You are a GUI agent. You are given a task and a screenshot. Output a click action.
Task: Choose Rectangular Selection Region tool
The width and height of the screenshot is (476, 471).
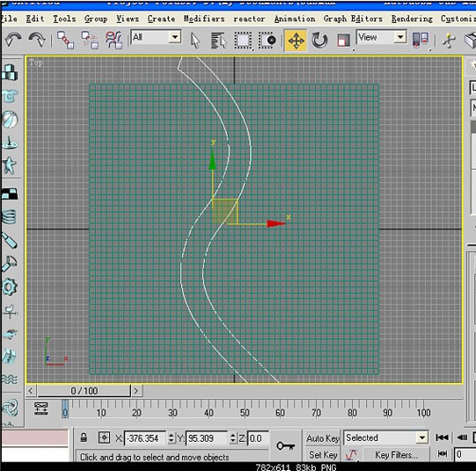pyautogui.click(x=243, y=40)
